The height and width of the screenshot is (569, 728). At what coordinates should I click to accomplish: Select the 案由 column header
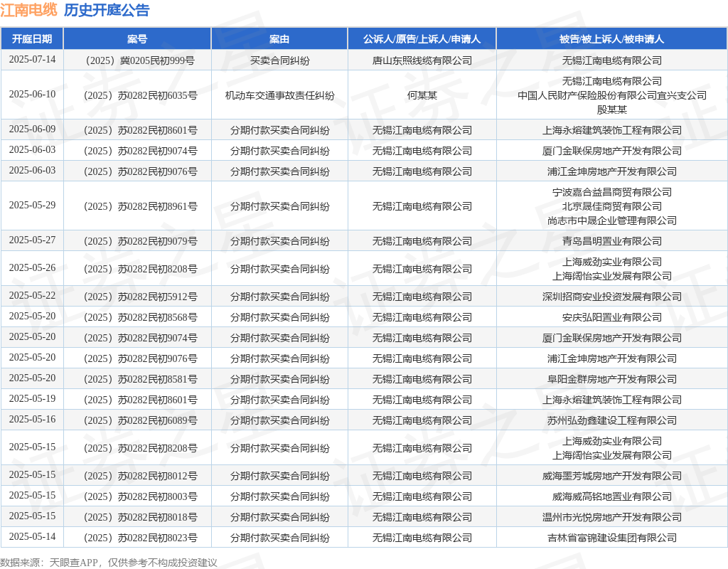(279, 39)
